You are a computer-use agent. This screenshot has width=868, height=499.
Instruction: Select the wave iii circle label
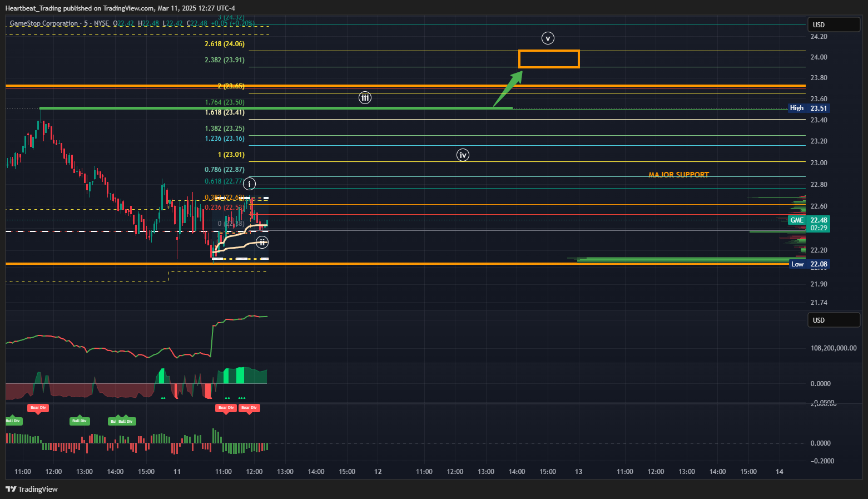coord(365,98)
